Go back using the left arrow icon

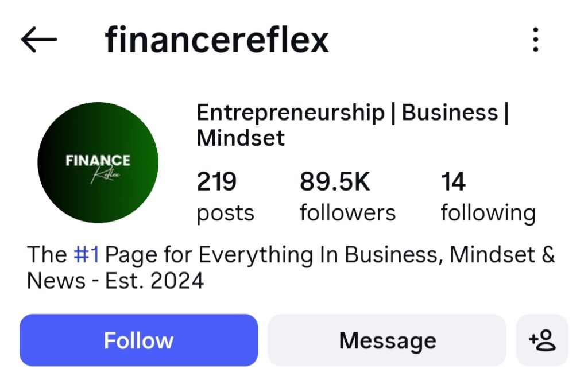[x=39, y=40]
